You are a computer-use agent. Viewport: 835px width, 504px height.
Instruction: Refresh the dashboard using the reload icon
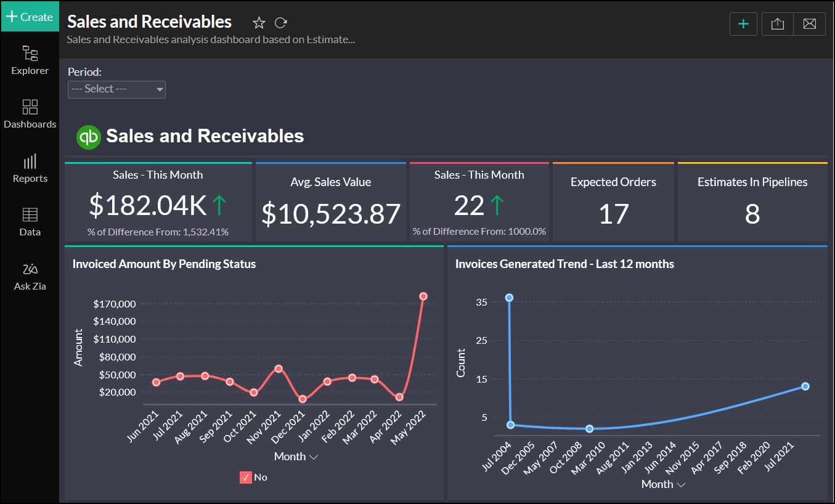[281, 23]
